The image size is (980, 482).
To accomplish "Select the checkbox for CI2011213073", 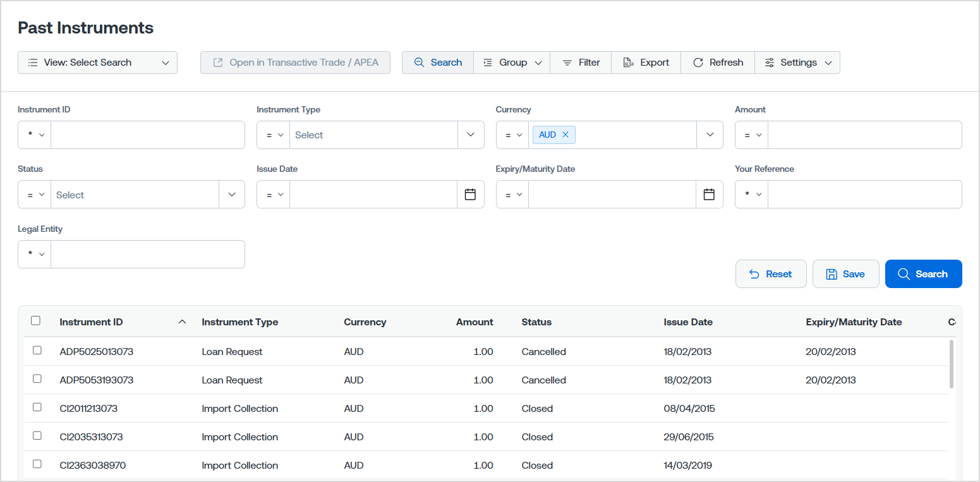I will (37, 407).
